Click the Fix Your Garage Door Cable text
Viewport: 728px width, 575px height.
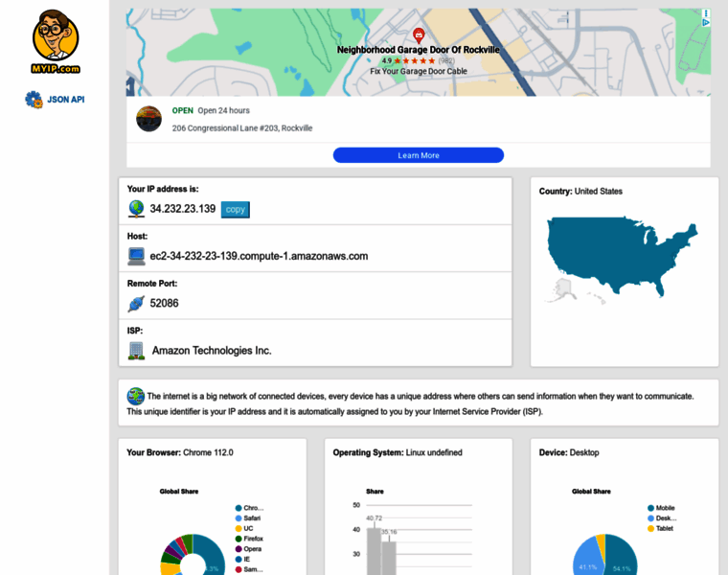(x=419, y=71)
